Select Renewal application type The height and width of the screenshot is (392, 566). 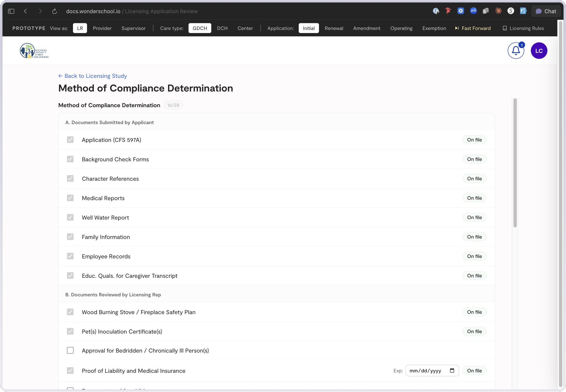[334, 28]
